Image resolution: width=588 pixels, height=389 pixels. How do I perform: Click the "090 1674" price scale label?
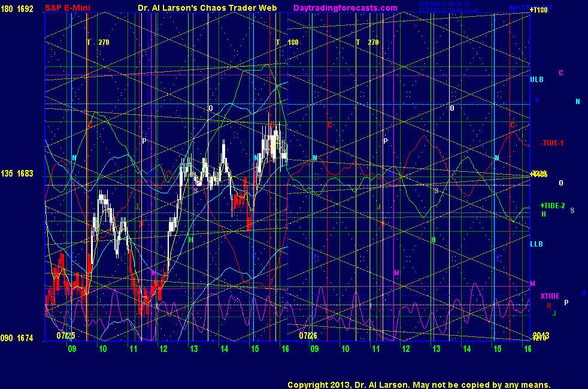pyautogui.click(x=17, y=338)
